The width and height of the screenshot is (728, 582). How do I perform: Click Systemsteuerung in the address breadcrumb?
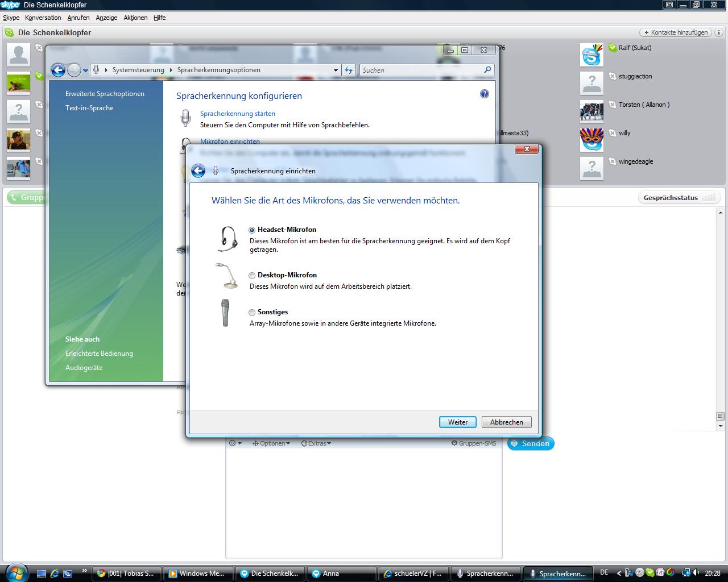point(138,70)
